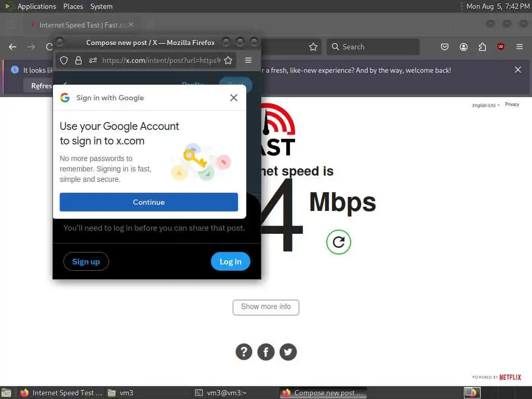The image size is (532, 399).
Task: Open uBlock Origin extension icon
Action: [x=500, y=47]
